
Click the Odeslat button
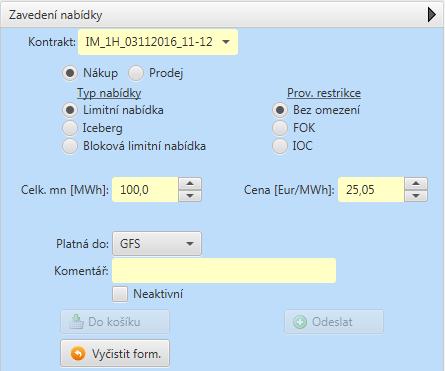click(x=334, y=322)
